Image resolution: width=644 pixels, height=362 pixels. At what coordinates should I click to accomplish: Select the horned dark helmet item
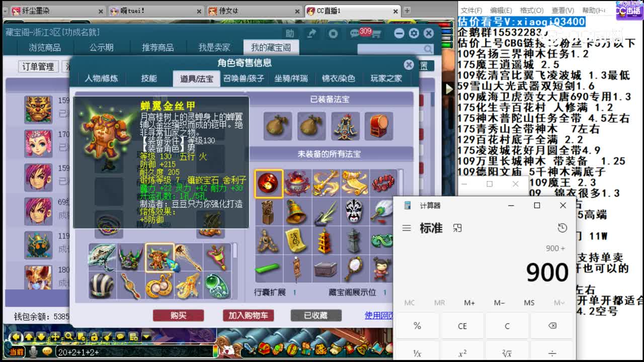point(131,257)
